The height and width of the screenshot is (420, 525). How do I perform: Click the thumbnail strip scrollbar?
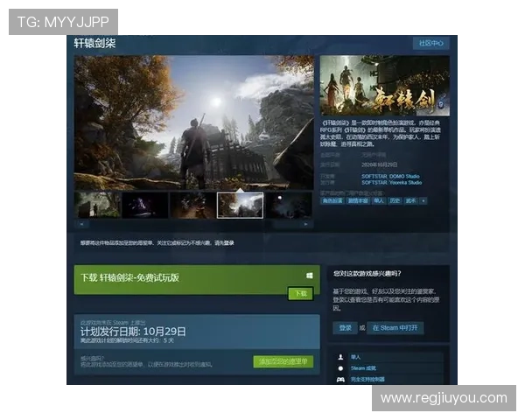point(192,224)
